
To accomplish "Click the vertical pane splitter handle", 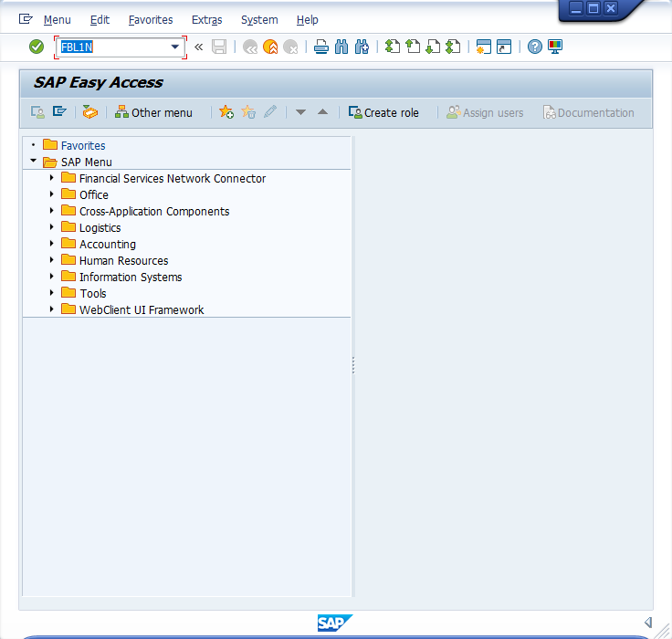I will [353, 365].
